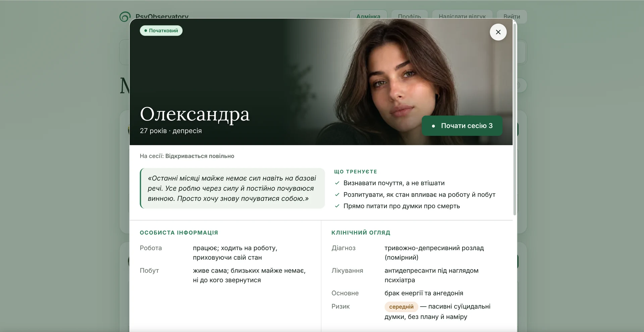Click the середній risk level badge

tap(401, 307)
